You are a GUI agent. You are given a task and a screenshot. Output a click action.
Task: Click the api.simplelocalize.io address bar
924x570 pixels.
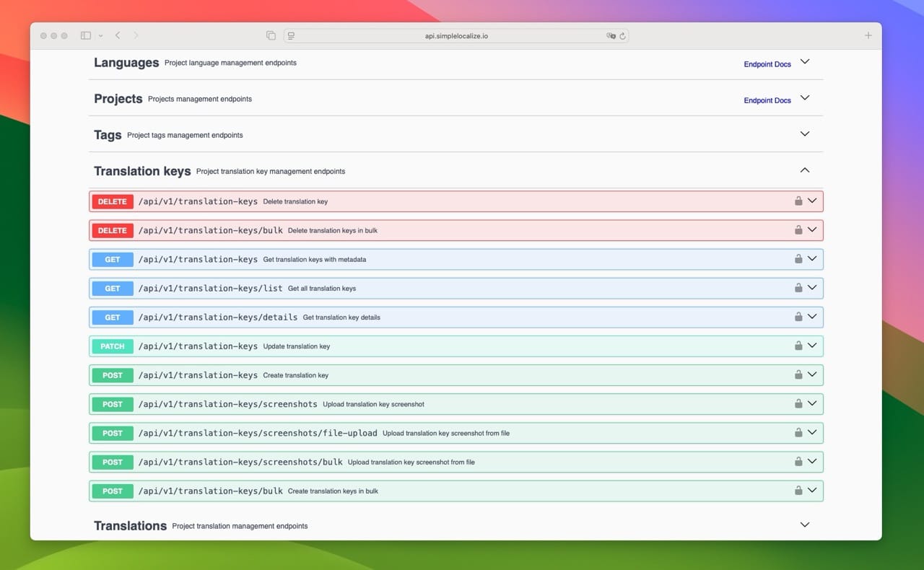(456, 35)
